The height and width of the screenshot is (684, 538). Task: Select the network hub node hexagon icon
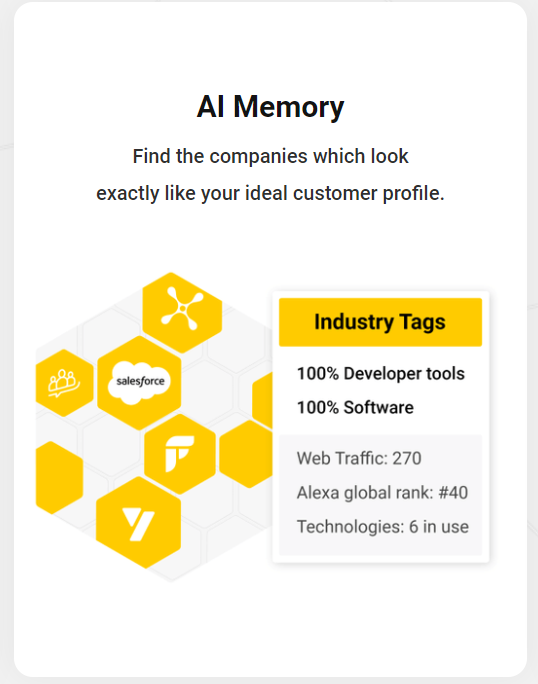point(182,312)
